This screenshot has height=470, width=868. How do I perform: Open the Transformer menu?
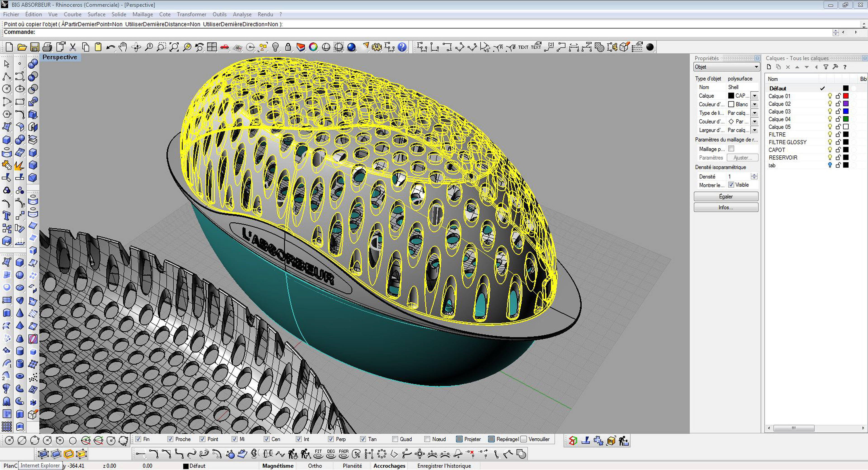pyautogui.click(x=191, y=14)
